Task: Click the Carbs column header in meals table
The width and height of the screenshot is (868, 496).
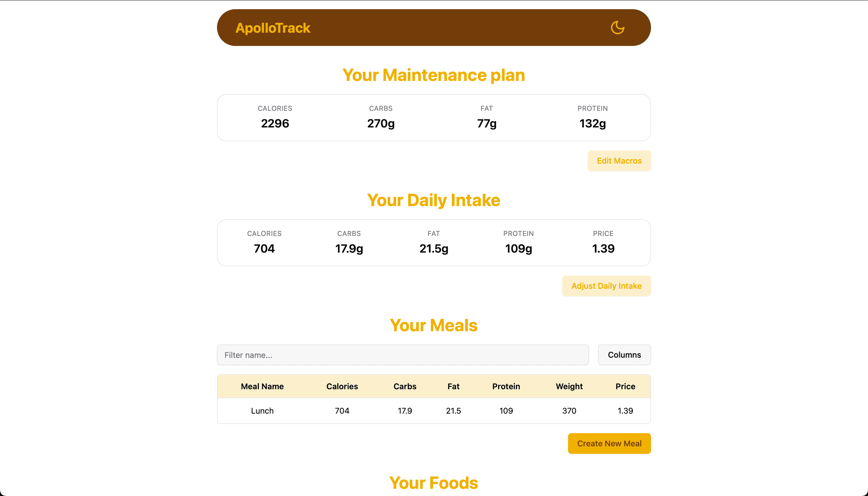Action: coord(405,386)
